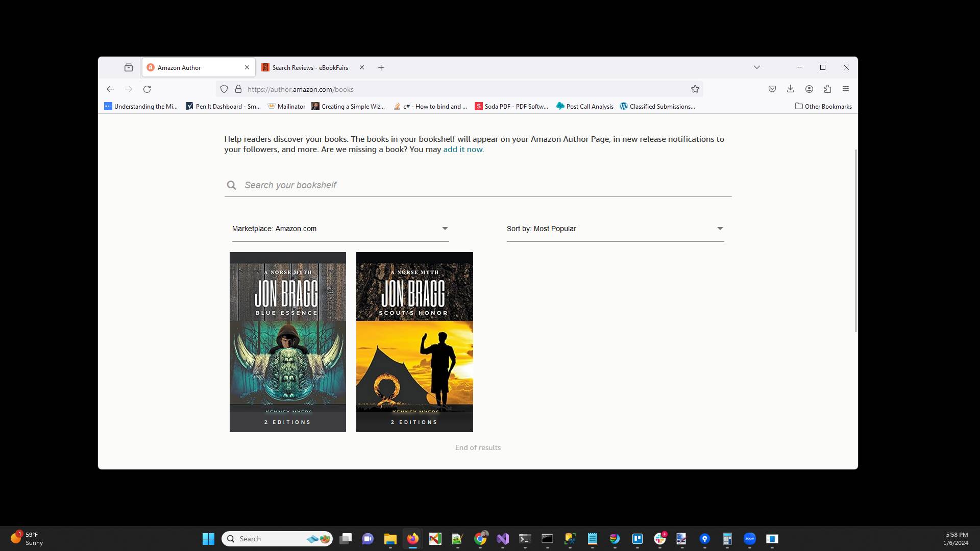Click inside the Search your bookshelf field

(357, 185)
